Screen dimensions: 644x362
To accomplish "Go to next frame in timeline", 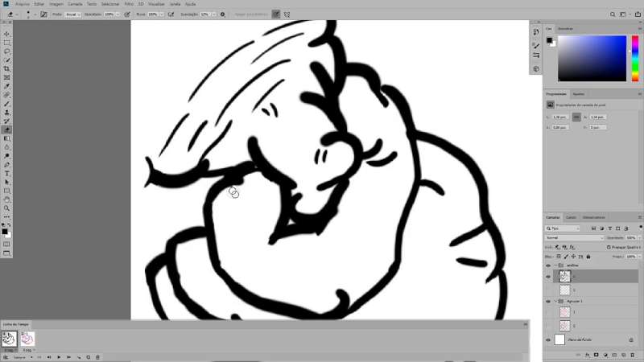I will tap(68, 357).
